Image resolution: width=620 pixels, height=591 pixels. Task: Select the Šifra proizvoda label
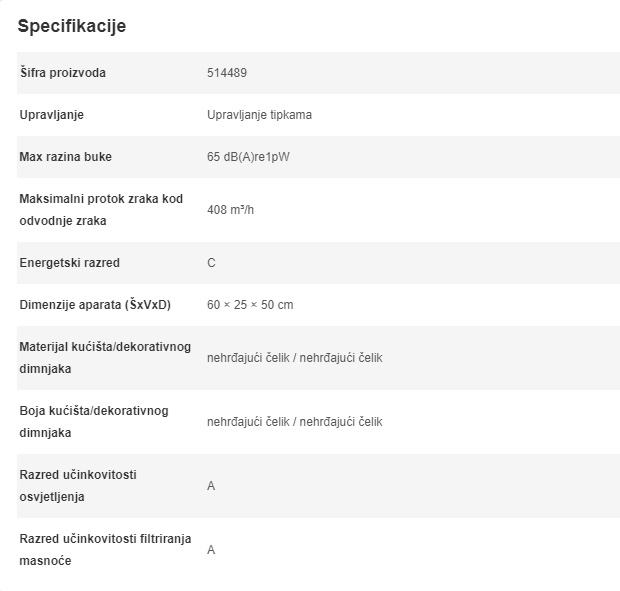[62, 73]
